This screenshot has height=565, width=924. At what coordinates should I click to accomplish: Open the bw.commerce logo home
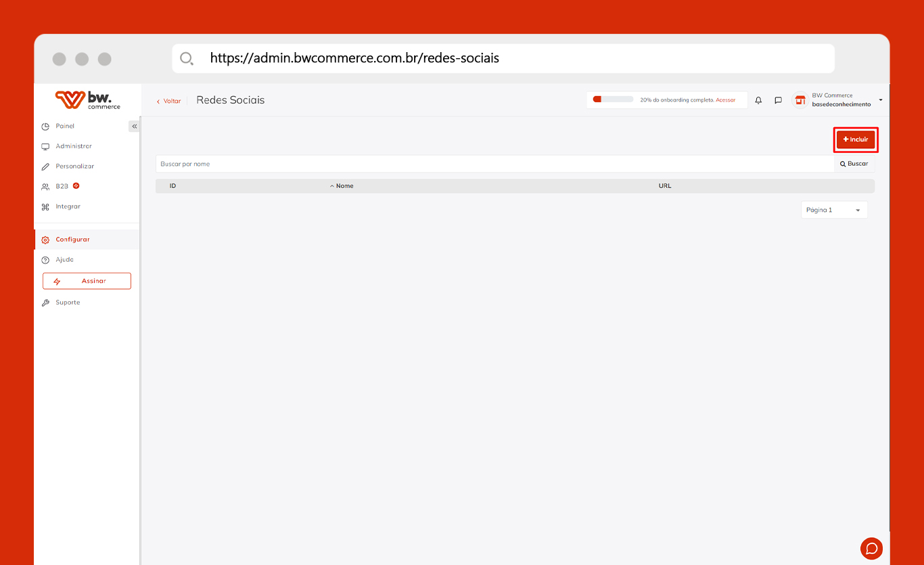coord(88,99)
